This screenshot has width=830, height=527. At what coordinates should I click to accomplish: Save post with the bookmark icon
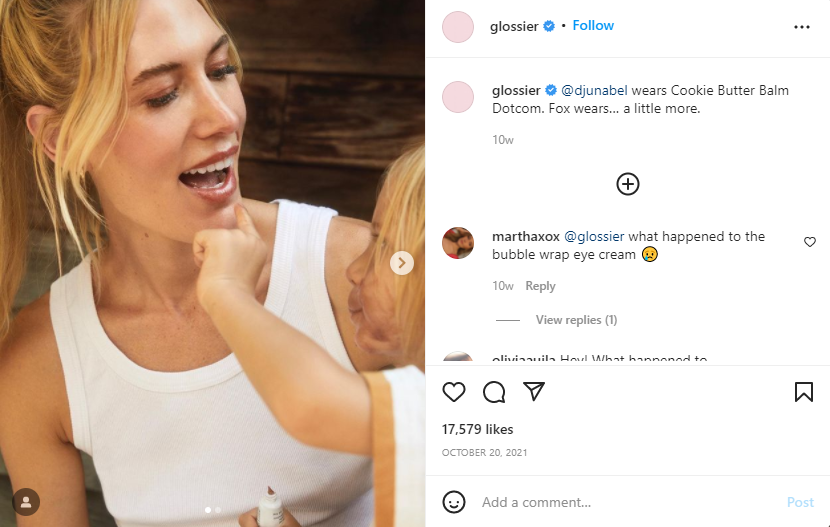[x=803, y=392]
